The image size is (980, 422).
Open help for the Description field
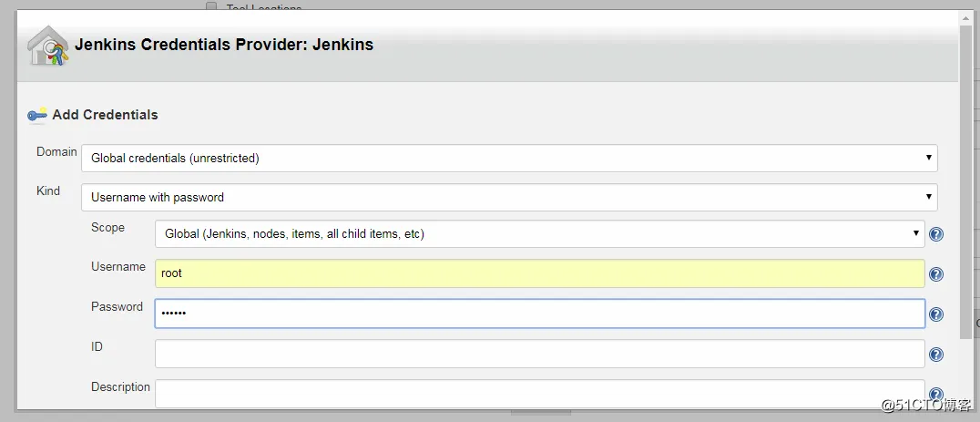[x=935, y=395]
